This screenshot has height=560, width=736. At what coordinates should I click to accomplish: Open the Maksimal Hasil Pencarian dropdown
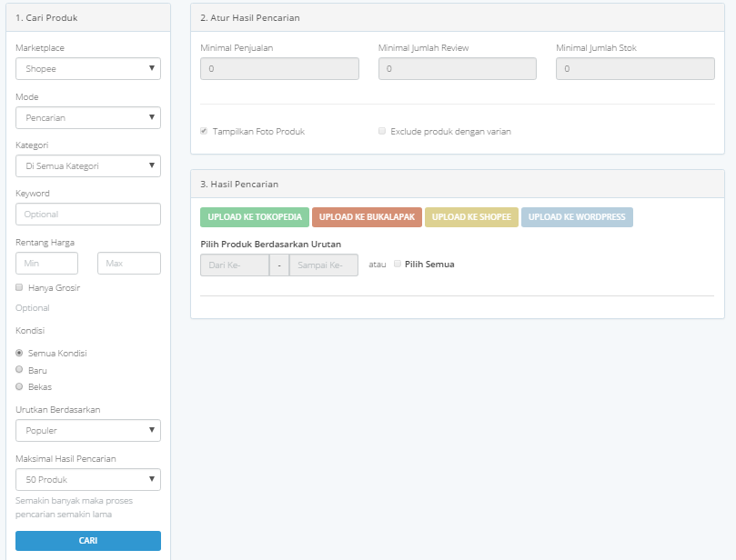point(88,480)
